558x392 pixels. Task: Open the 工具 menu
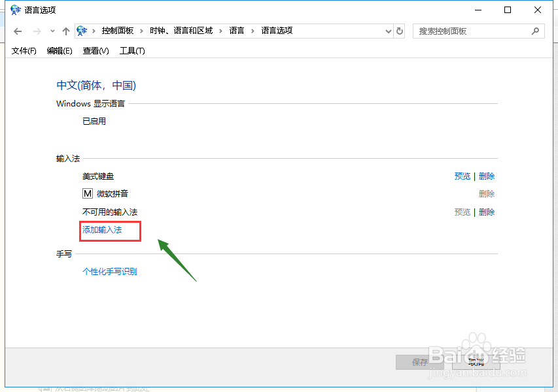point(132,50)
